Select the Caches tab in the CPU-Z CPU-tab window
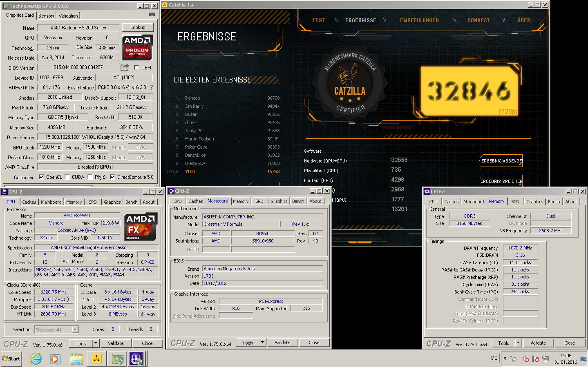The image size is (588, 367). click(x=29, y=202)
